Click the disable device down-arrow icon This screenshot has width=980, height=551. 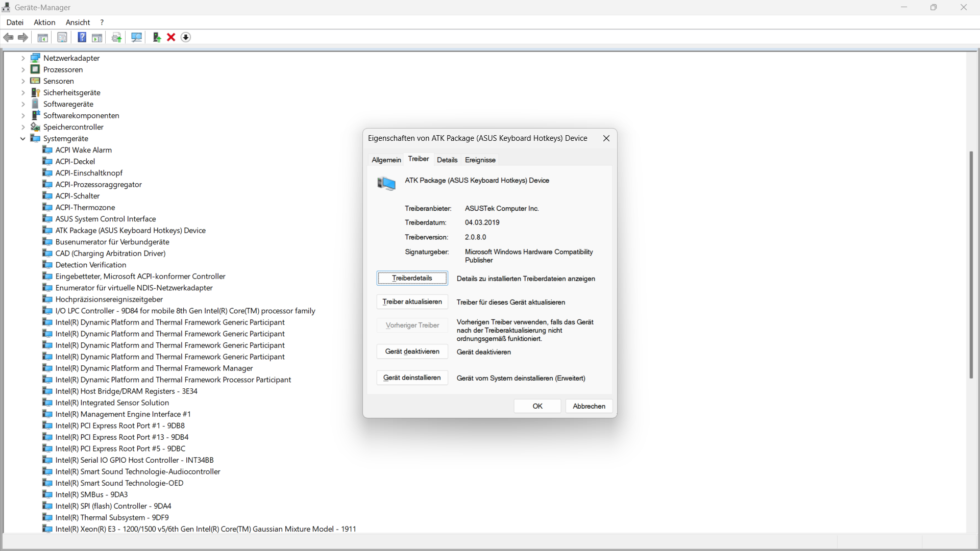pyautogui.click(x=186, y=37)
